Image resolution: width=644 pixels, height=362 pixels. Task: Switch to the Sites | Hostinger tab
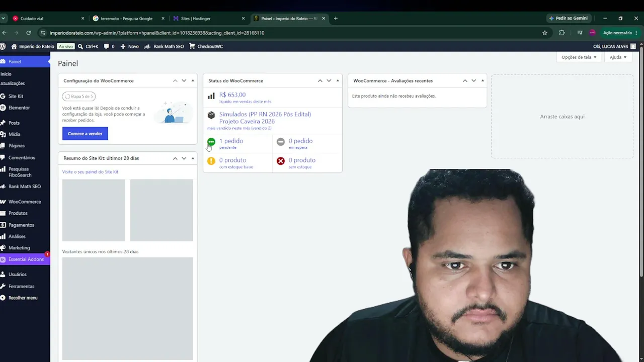pos(208,19)
